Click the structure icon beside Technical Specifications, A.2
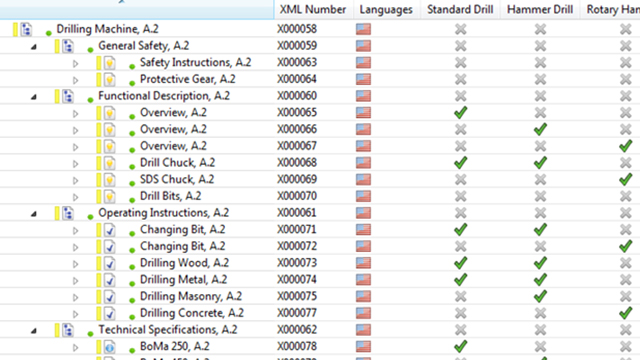Image resolution: width=640 pixels, height=360 pixels. tap(68, 330)
